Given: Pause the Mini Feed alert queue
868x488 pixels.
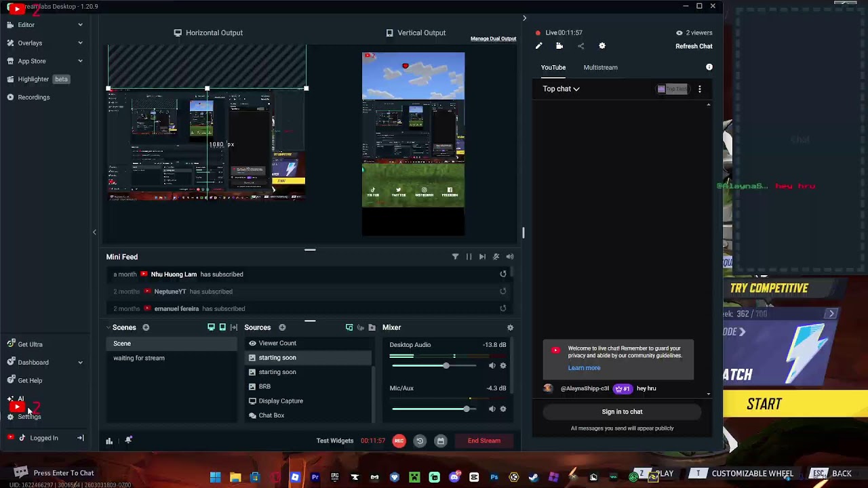Looking at the screenshot, I should point(469,257).
